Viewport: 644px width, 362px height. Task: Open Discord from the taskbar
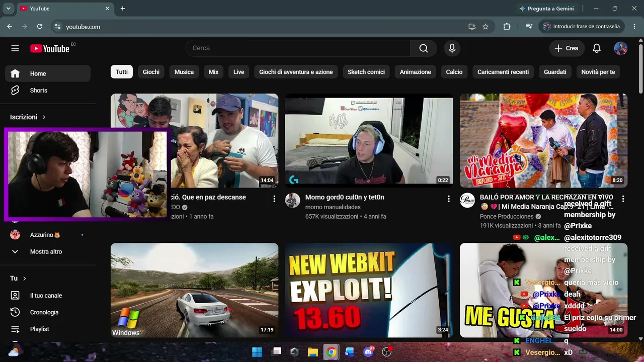click(x=368, y=352)
